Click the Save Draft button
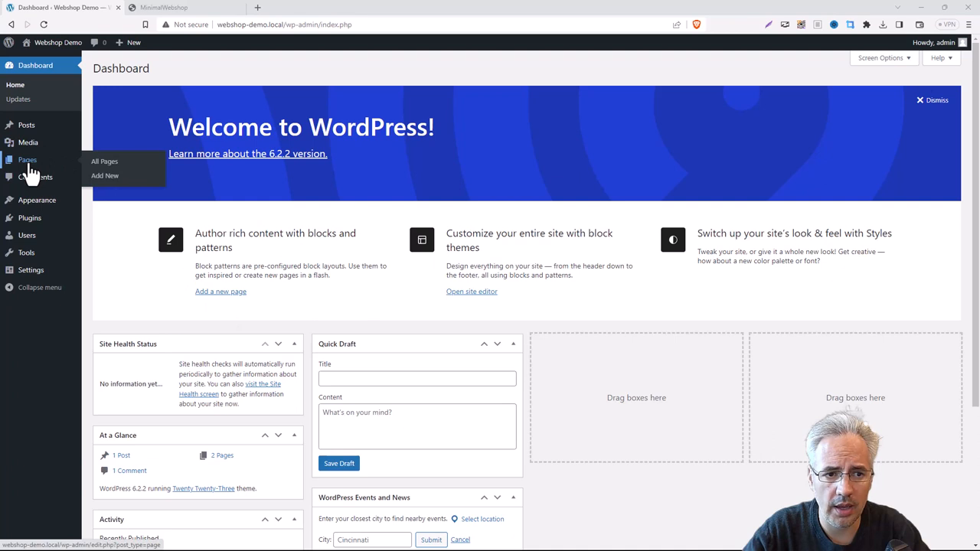 click(x=339, y=464)
